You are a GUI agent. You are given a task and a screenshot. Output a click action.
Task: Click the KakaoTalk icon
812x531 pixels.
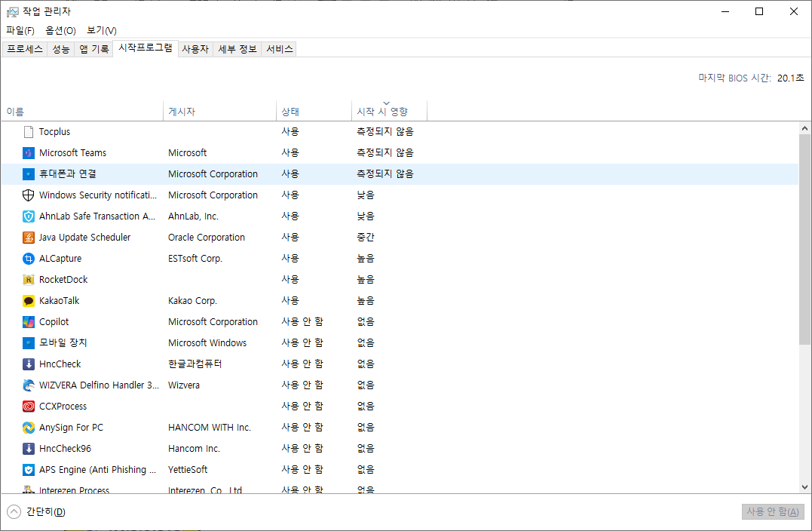pyautogui.click(x=29, y=301)
